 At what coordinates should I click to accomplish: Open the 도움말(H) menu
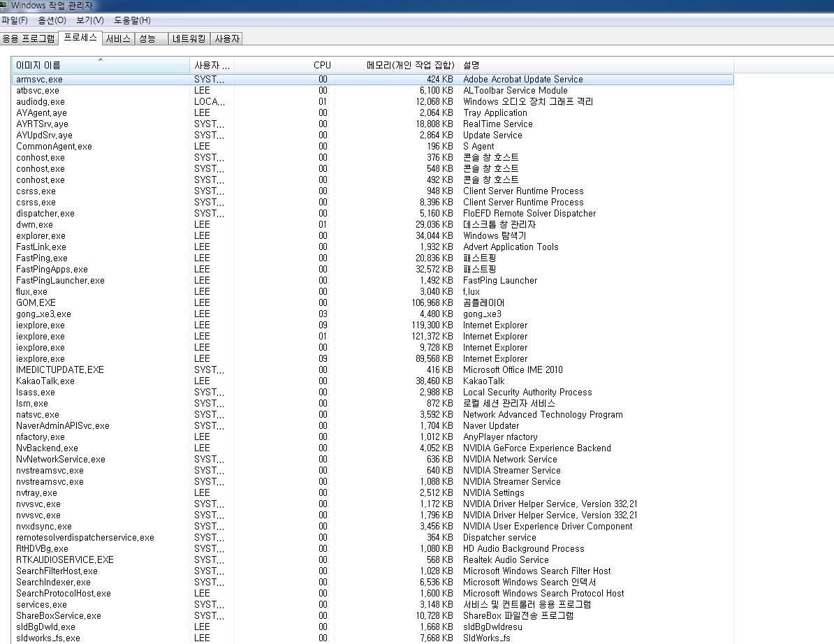click(x=132, y=20)
